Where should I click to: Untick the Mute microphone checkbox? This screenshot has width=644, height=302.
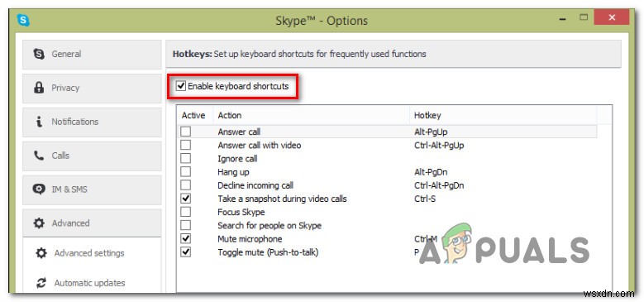coord(186,238)
